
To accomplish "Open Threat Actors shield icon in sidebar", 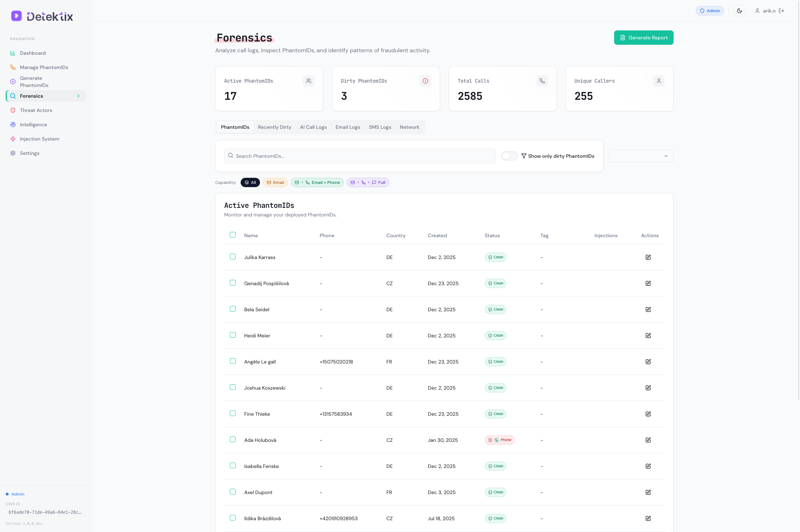I will click(13, 110).
